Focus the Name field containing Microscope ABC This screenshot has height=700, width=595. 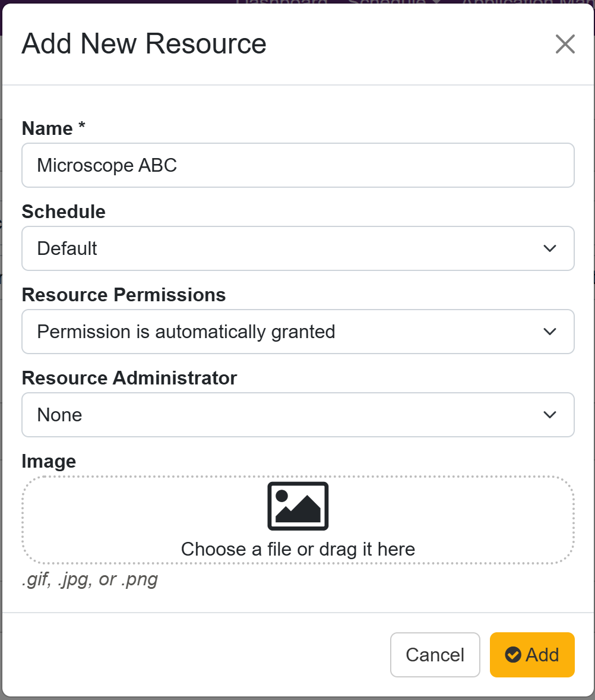[297, 165]
